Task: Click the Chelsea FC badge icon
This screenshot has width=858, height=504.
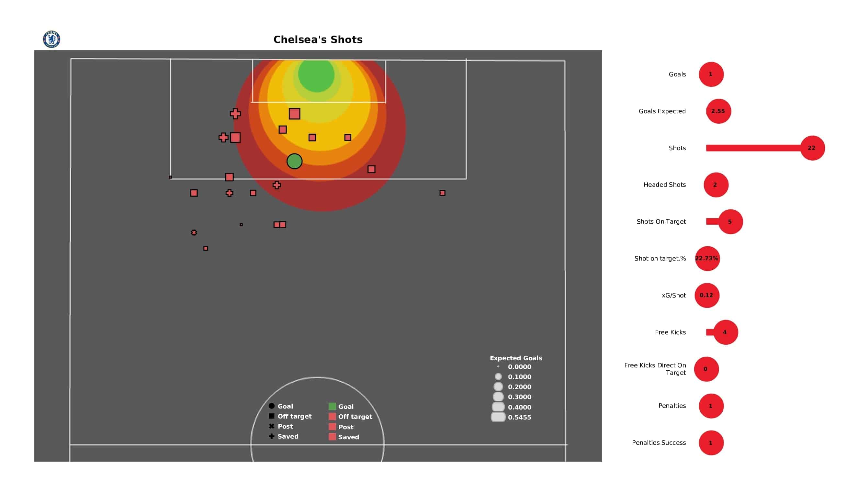Action: point(51,39)
